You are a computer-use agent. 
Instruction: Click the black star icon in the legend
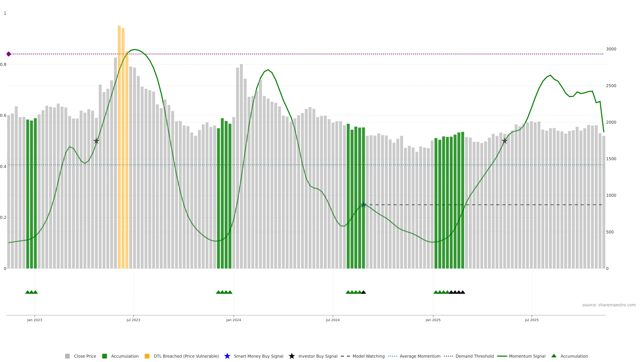(x=291, y=356)
